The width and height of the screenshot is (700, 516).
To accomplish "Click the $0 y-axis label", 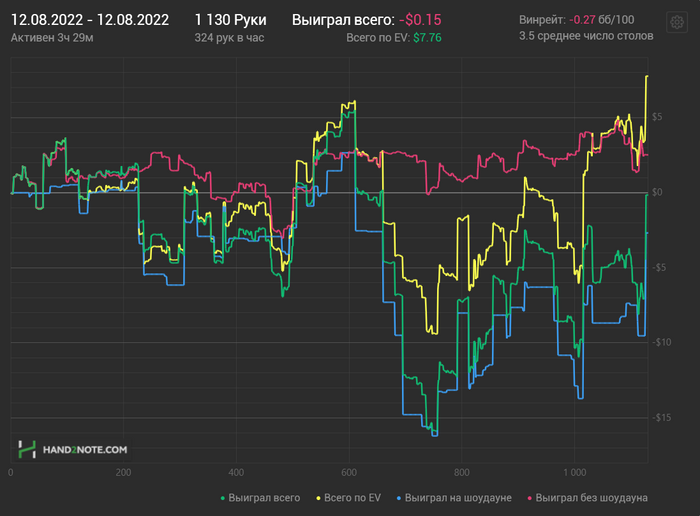I will [x=657, y=192].
